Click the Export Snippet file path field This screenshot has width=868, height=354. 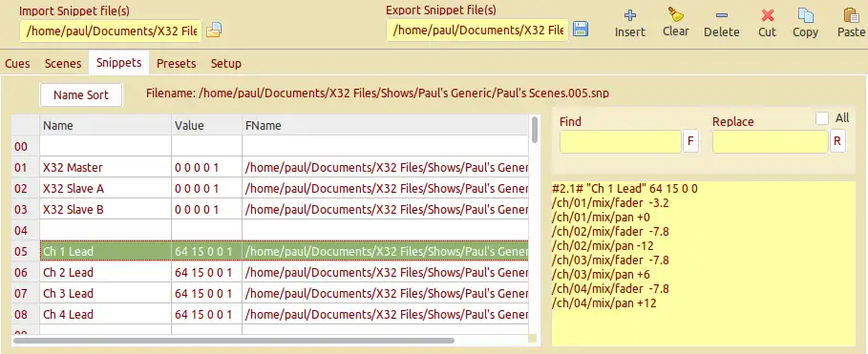coord(477,30)
